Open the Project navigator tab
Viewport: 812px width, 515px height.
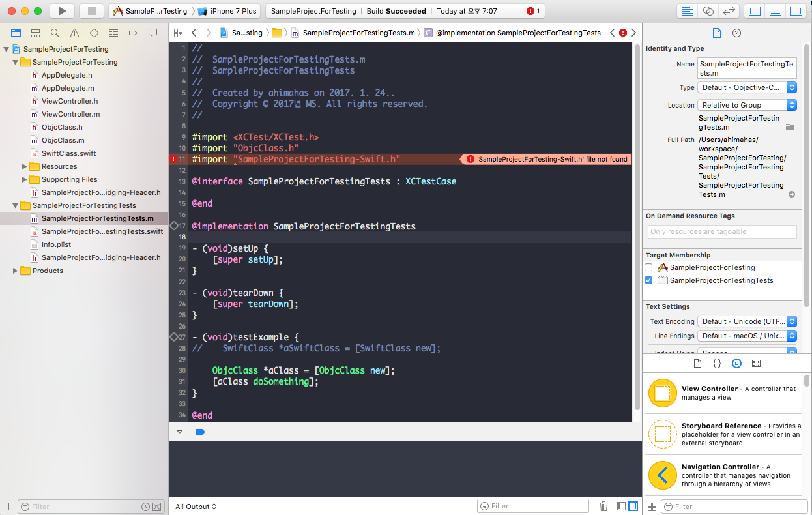click(16, 33)
